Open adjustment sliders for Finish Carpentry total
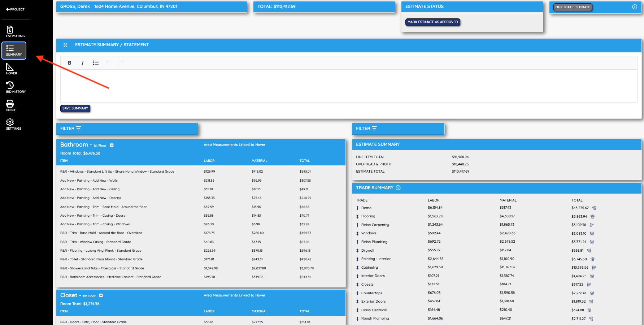The width and height of the screenshot is (644, 325). pos(592,225)
